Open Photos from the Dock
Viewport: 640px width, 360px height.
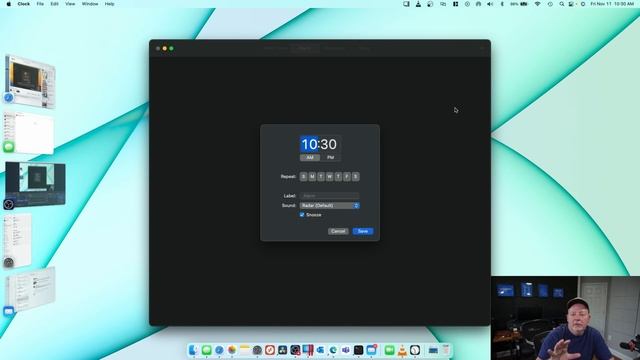pos(232,350)
